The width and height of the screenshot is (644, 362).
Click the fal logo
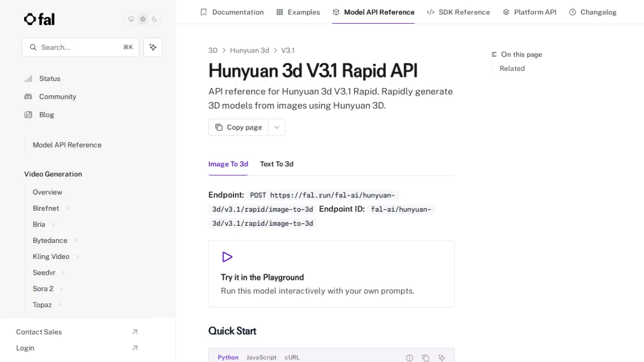(x=39, y=19)
